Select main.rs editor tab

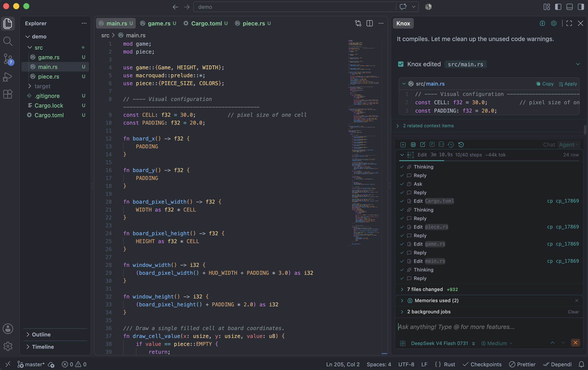[116, 23]
